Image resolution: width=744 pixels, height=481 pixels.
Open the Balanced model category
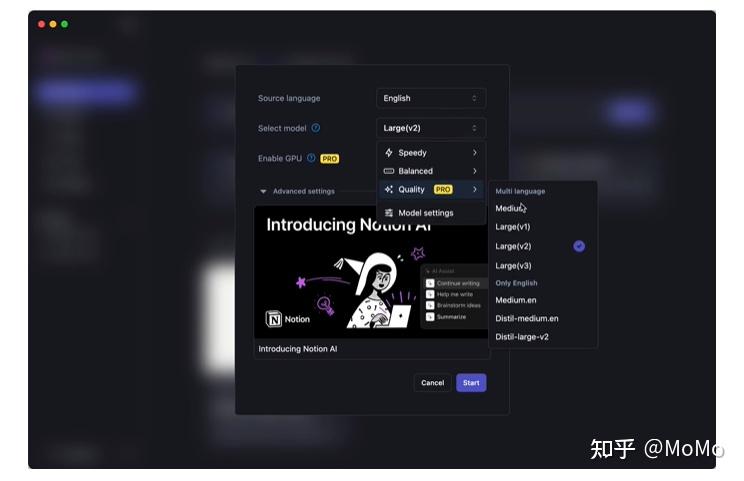(431, 171)
